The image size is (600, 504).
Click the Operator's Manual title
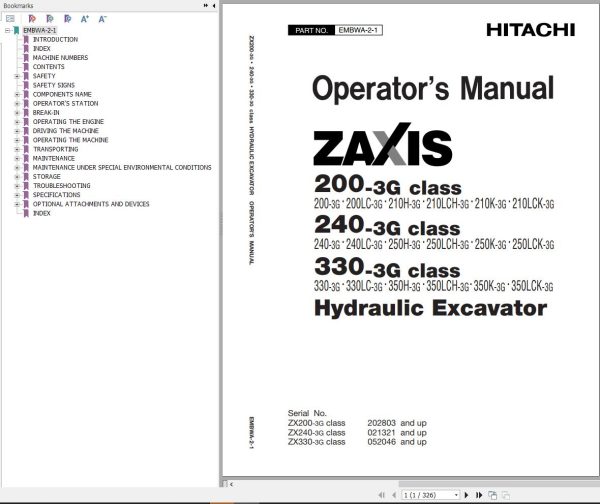(x=433, y=88)
